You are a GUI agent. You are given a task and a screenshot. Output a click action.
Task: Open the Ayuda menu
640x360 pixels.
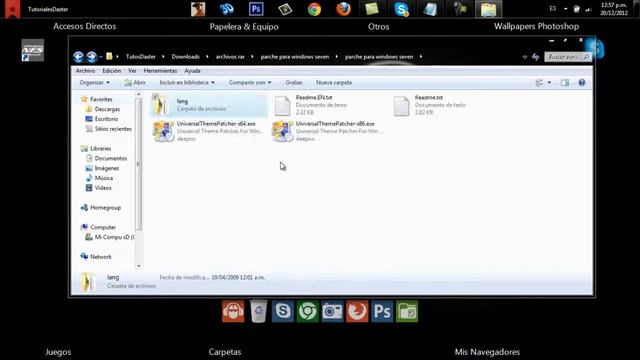click(192, 71)
